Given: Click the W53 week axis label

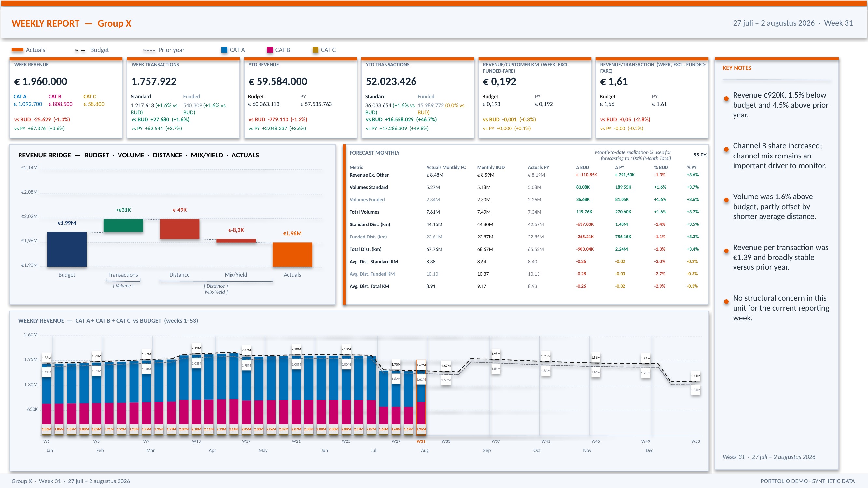Looking at the screenshot, I should point(695,441).
